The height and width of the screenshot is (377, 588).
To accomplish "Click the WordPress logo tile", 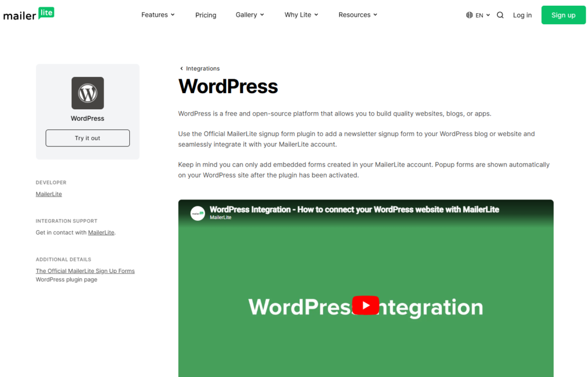I will (x=88, y=93).
